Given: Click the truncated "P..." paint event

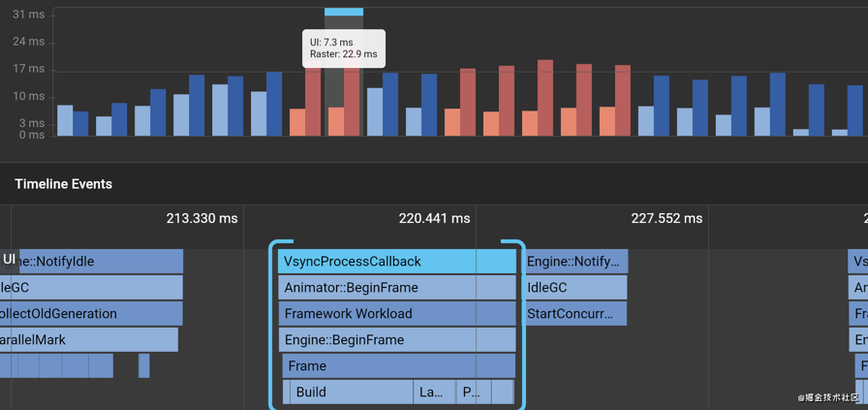Looking at the screenshot, I should 472,393.
